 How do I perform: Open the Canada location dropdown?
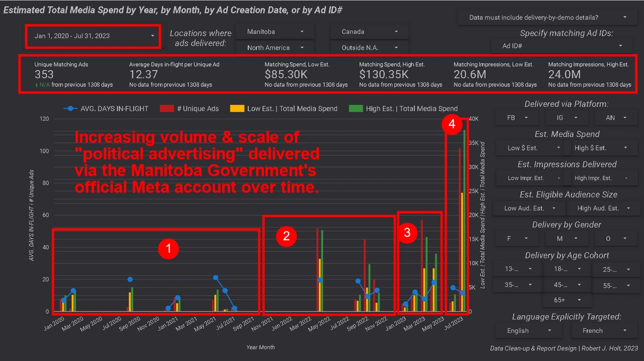click(370, 31)
